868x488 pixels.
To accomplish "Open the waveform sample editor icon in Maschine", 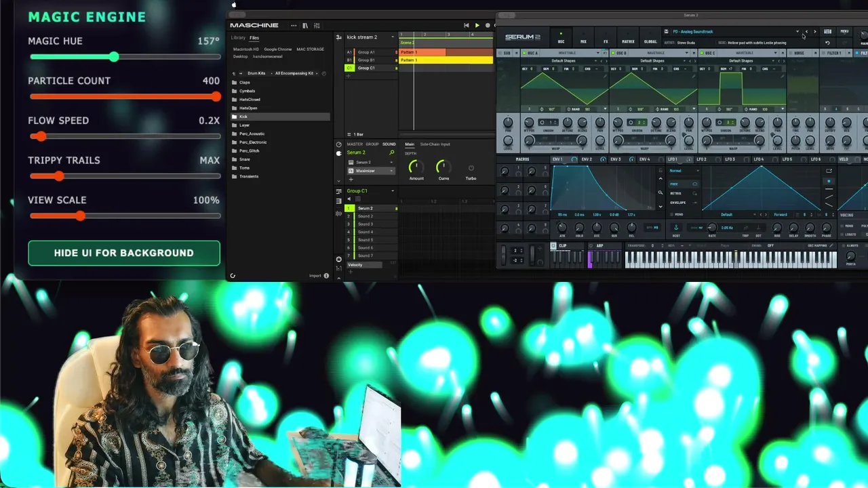I will point(339,214).
